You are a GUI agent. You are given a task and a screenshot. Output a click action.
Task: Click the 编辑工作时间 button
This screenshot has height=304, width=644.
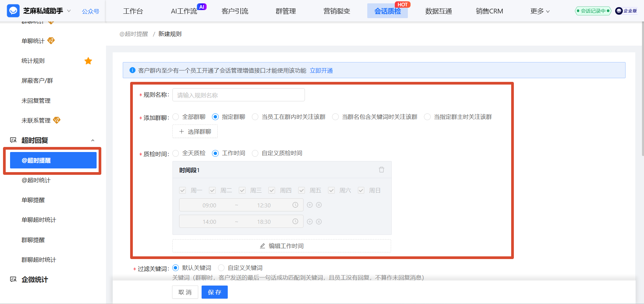coord(282,246)
